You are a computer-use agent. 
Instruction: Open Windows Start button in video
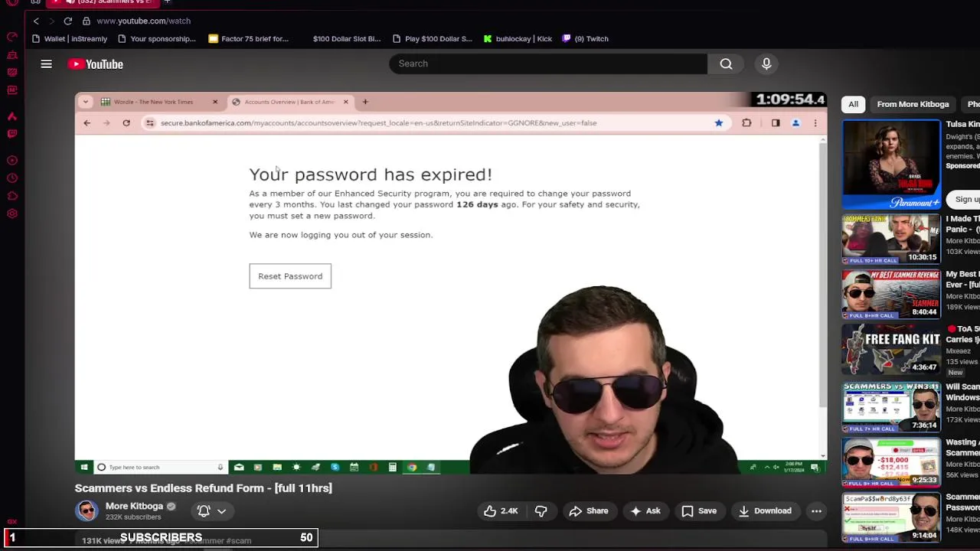(83, 467)
